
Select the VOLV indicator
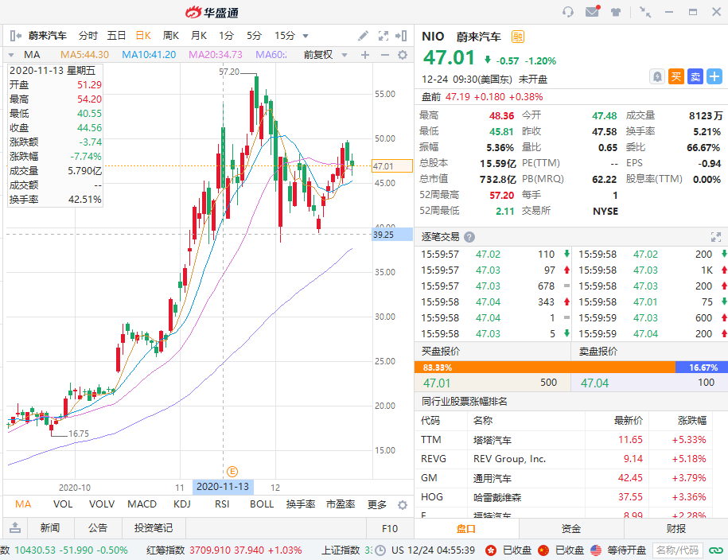(102, 504)
